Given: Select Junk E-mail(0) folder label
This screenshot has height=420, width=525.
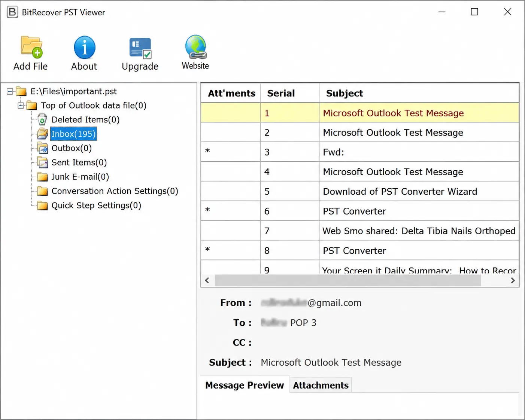Looking at the screenshot, I should [x=80, y=177].
